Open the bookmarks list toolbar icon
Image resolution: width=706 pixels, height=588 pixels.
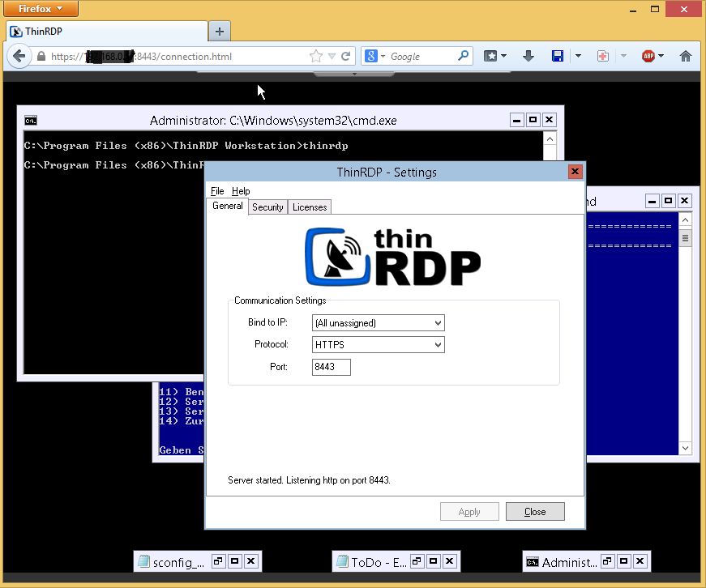pyautogui.click(x=491, y=56)
